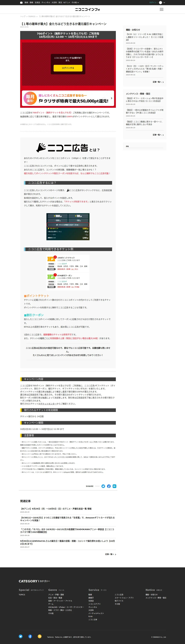The width and height of the screenshot is (185, 644).
Task: Open footer ニコニ立体 service link
Action: point(93,620)
